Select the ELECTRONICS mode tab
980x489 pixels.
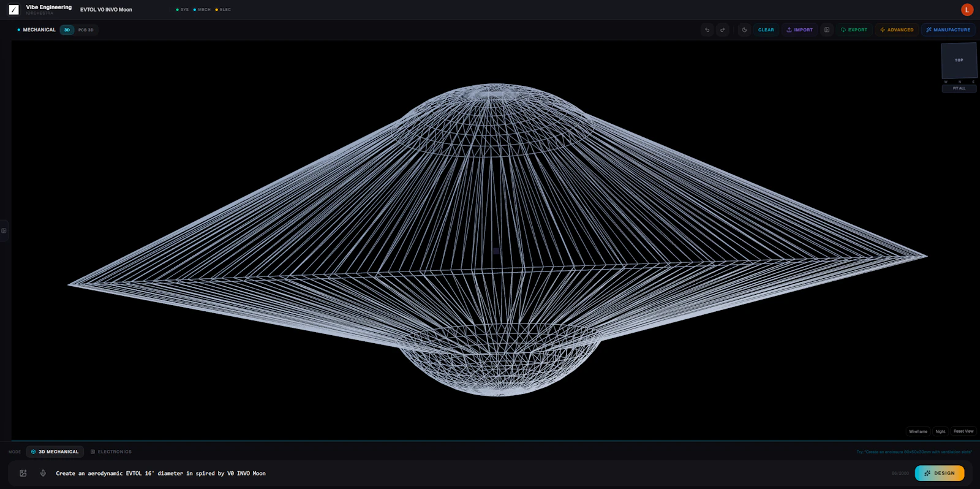click(x=111, y=452)
